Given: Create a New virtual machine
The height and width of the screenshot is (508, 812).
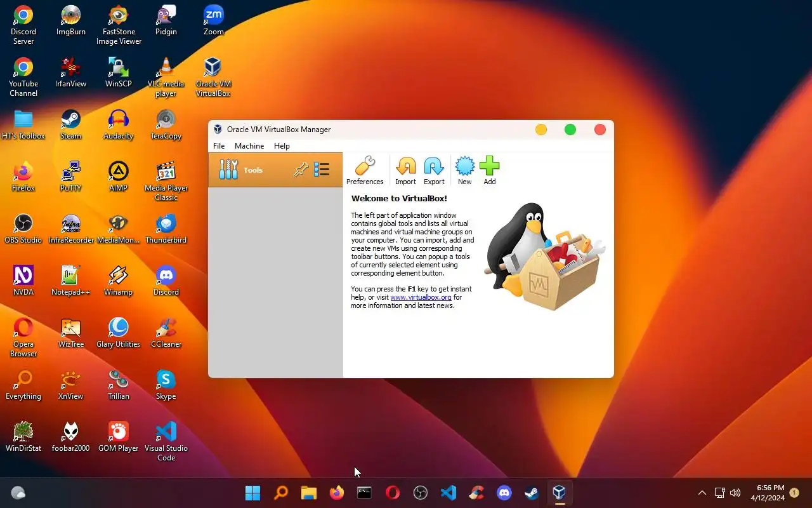Looking at the screenshot, I should pos(464,171).
